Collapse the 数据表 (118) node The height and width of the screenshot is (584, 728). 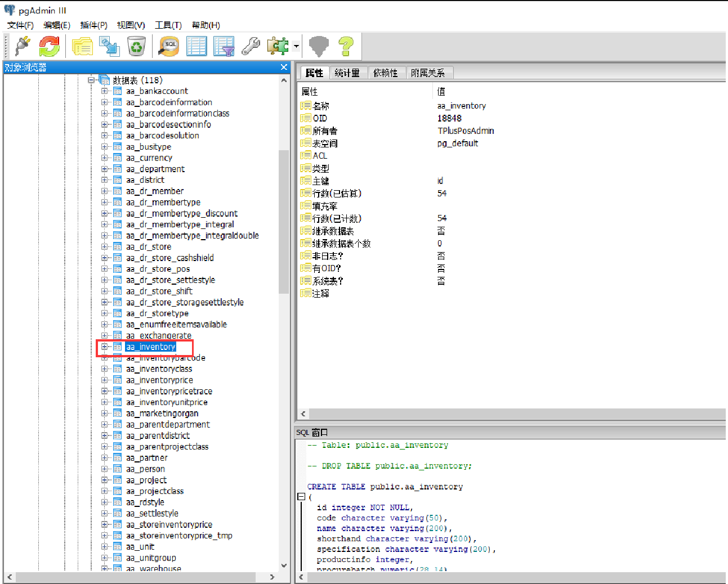click(91, 80)
